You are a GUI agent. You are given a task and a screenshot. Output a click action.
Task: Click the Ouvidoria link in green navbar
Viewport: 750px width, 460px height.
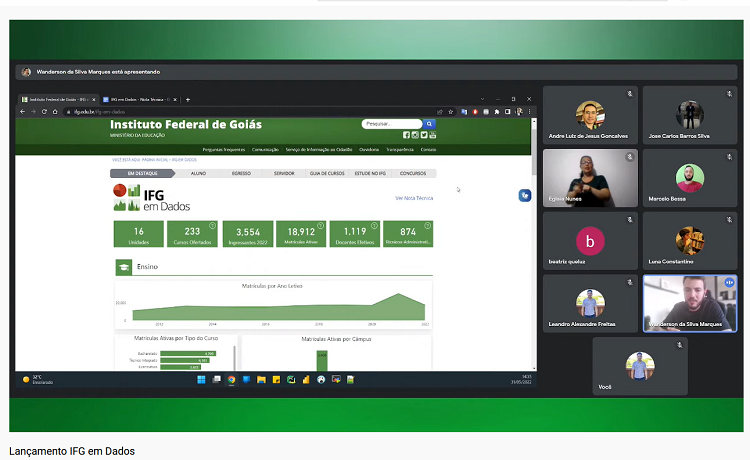click(369, 149)
